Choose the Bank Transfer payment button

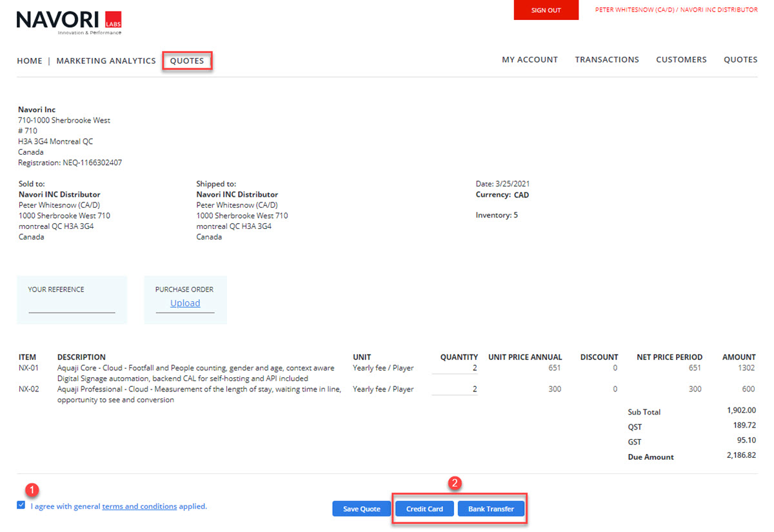(491, 509)
